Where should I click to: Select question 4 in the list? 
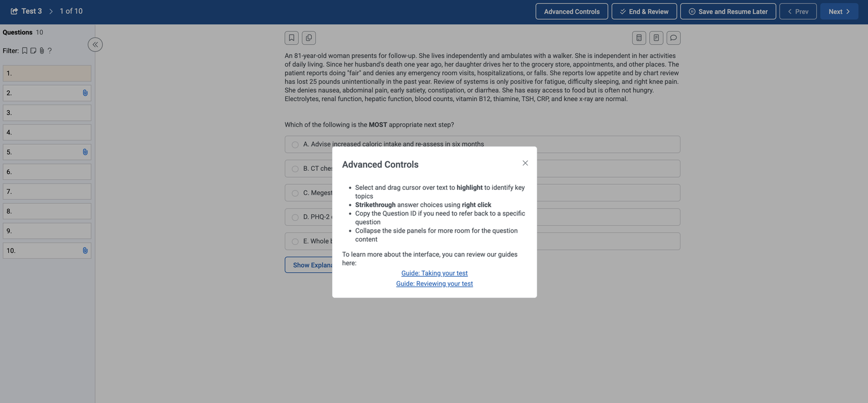[x=47, y=133]
